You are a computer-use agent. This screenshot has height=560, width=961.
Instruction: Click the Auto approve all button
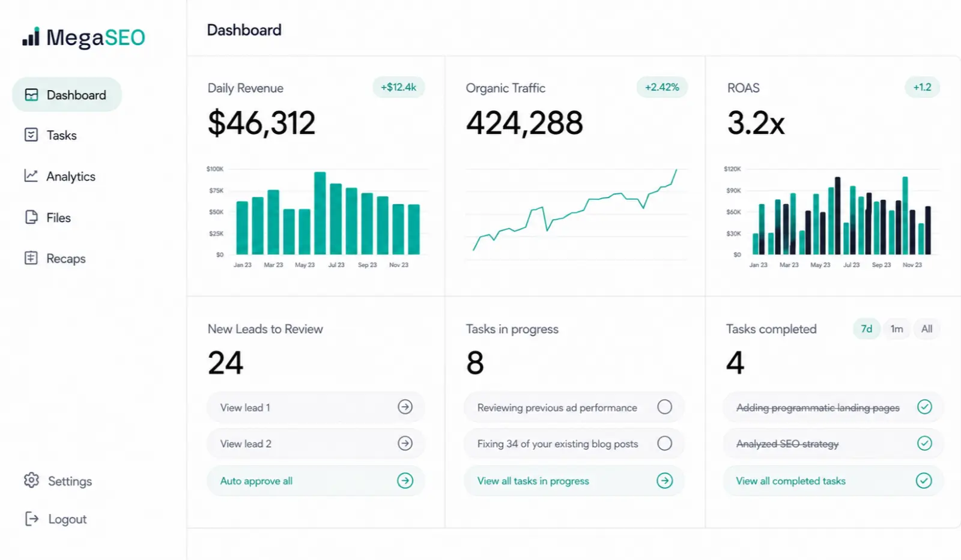(316, 481)
